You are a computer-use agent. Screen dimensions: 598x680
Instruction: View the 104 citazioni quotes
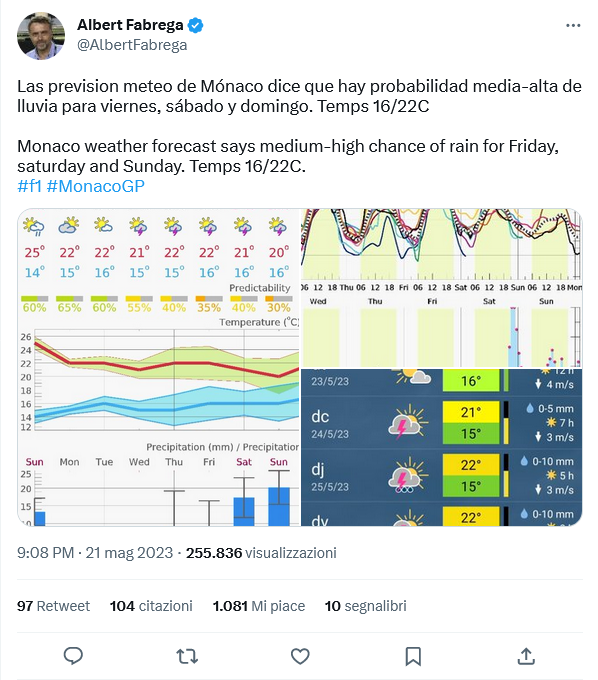(x=151, y=606)
